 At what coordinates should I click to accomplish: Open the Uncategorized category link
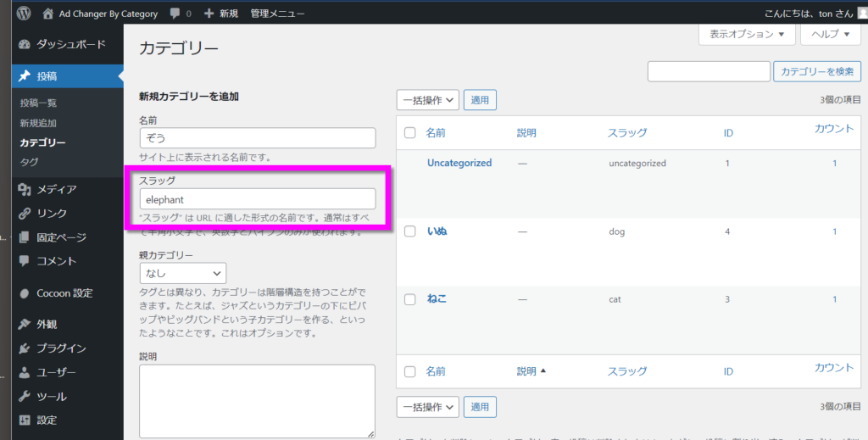[x=459, y=163]
